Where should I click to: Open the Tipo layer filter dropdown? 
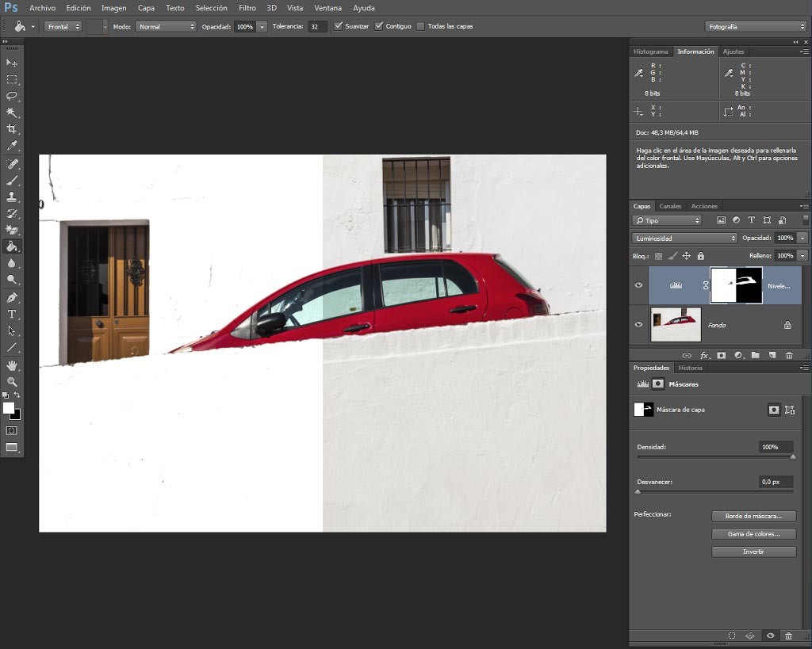click(x=666, y=220)
